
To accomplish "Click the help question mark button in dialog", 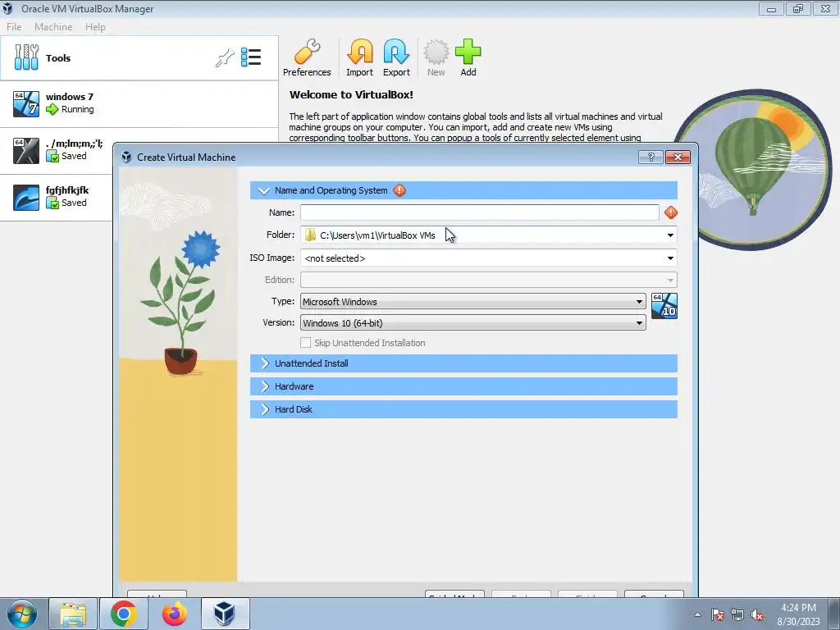I will (x=651, y=157).
